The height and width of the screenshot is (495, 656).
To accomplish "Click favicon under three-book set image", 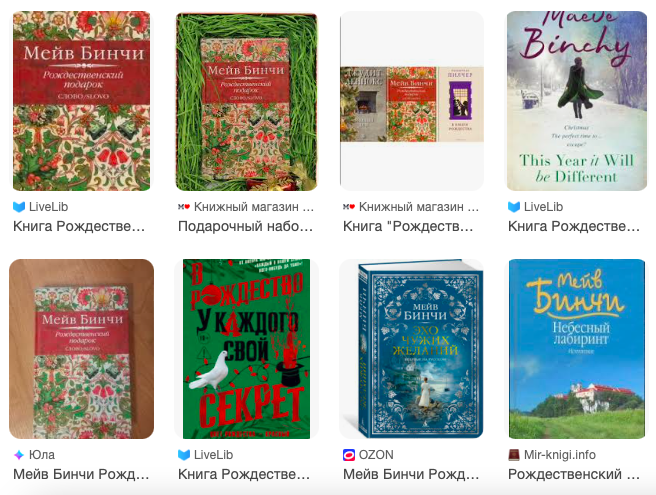I will click(349, 207).
